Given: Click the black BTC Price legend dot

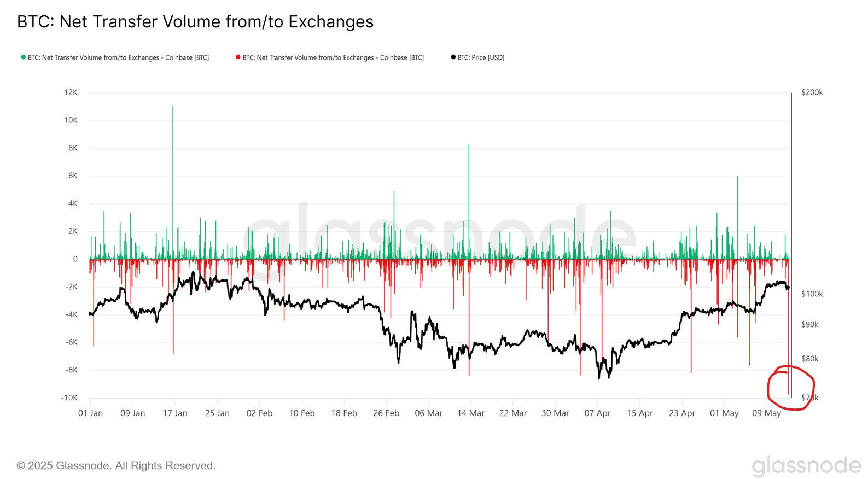Looking at the screenshot, I should [x=453, y=57].
